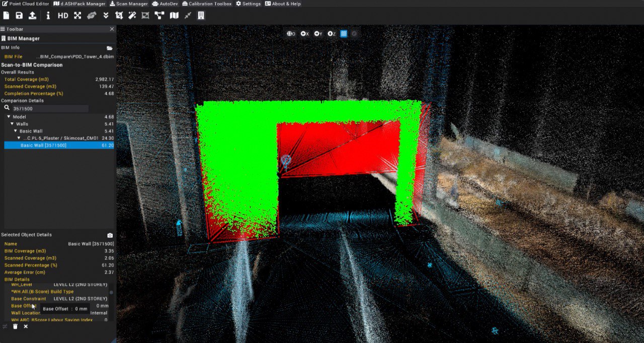Snap view to origin 'O' button
Image resolution: width=644 pixels, height=343 pixels.
(x=291, y=34)
